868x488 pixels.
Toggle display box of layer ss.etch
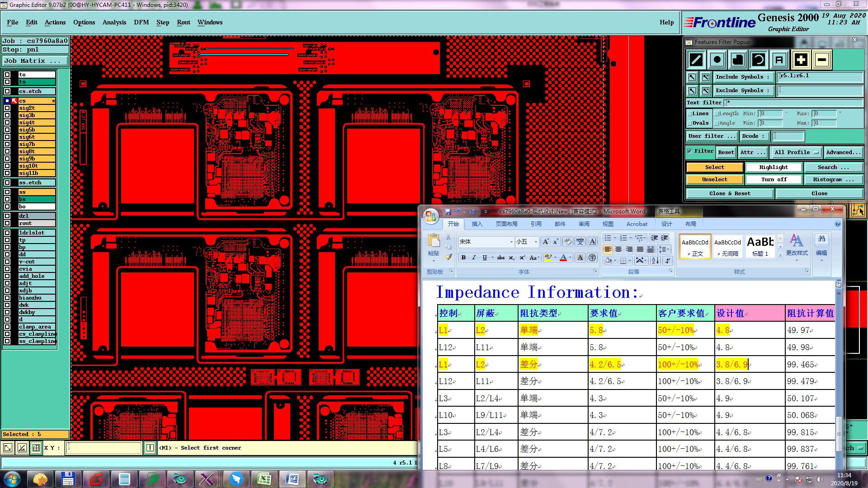point(7,183)
